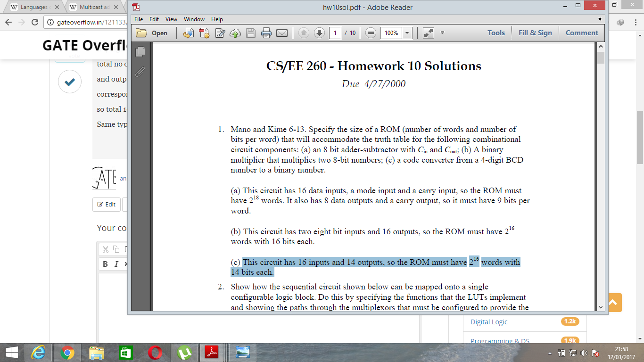Go to next page arrow

pyautogui.click(x=319, y=33)
